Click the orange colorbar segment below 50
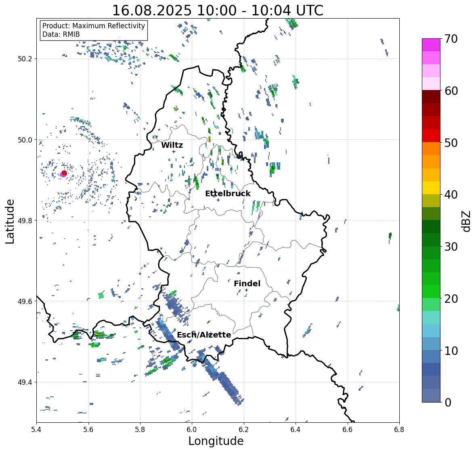Image resolution: width=476 pixels, height=451 pixels. [431, 149]
